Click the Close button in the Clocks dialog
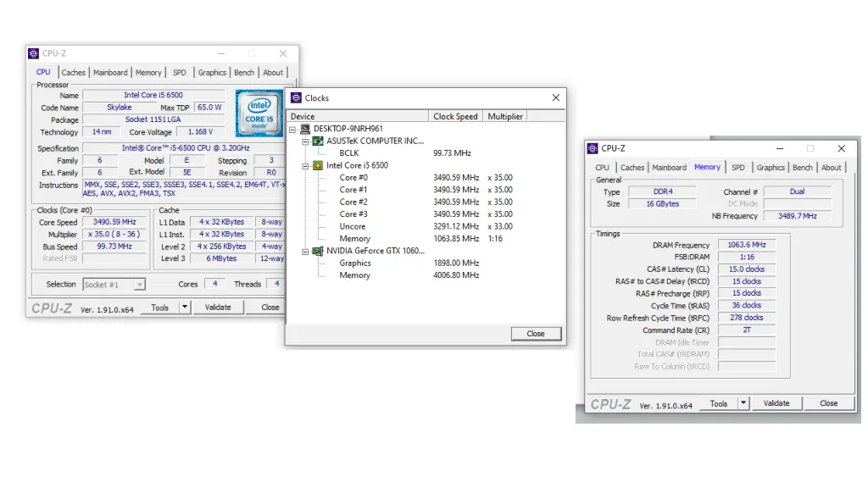The height and width of the screenshot is (488, 868). click(x=536, y=334)
